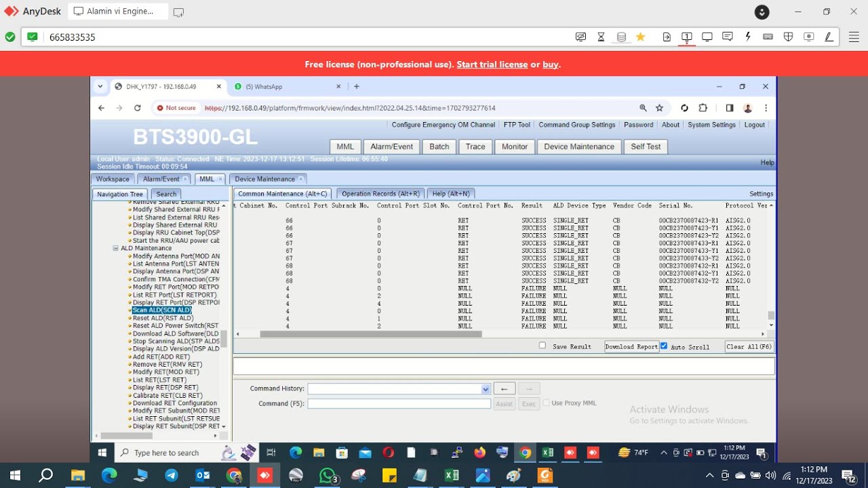Viewport: 868px width, 488px height.
Task: Open AnyDesk hamburger main menu
Action: point(854,37)
